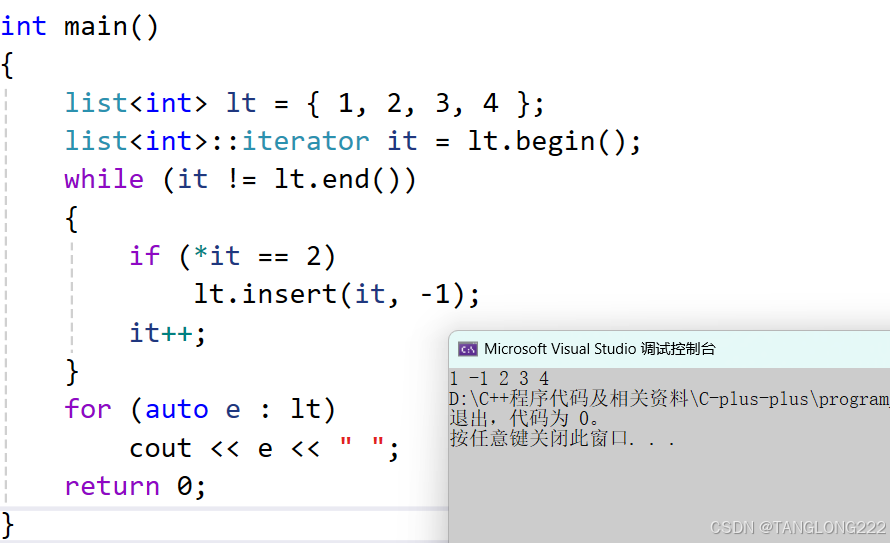The image size is (890, 543).
Task: Click the 'return 0;' statement
Action: coord(135,486)
